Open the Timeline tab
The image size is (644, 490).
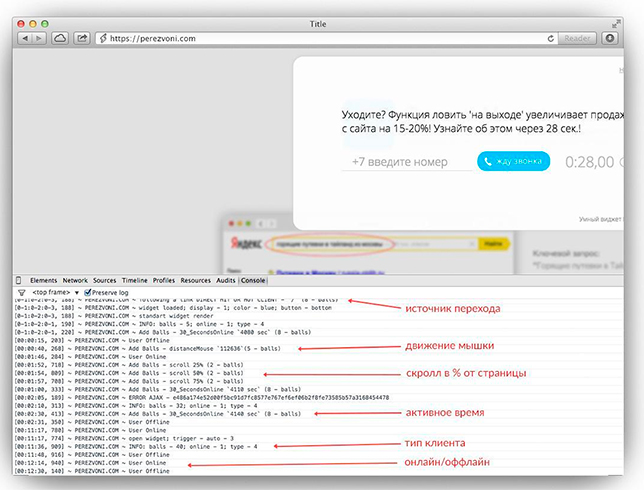pos(135,281)
